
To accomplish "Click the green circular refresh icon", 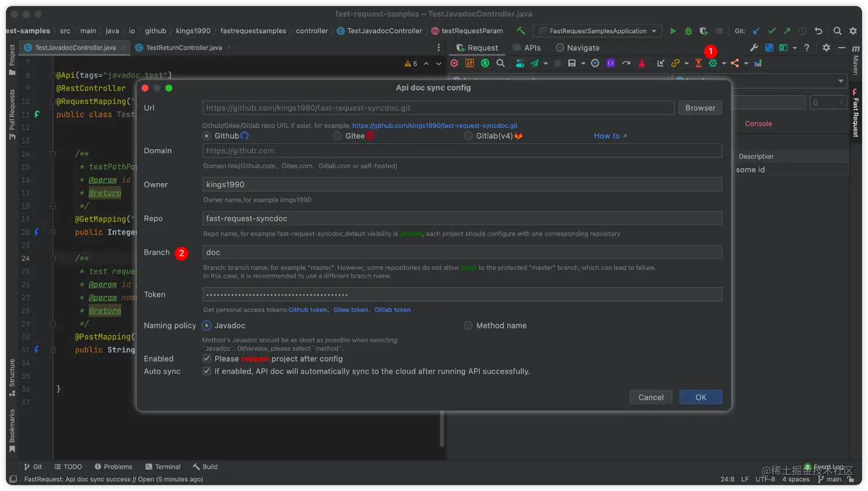I will click(x=485, y=63).
